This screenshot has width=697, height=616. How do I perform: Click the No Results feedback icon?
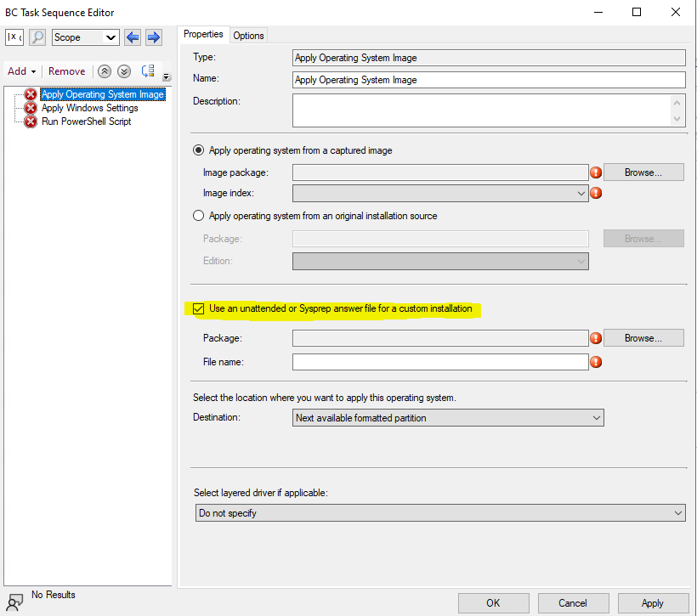point(15,598)
